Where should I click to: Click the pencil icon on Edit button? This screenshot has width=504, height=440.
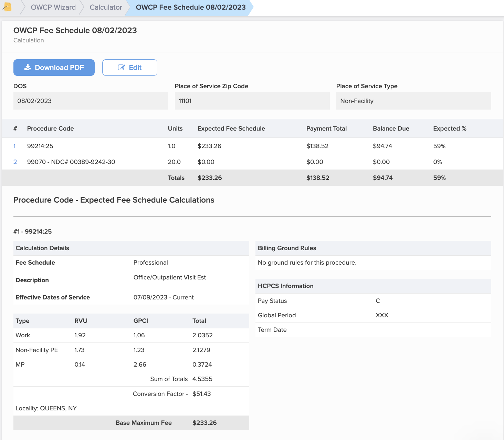(121, 68)
